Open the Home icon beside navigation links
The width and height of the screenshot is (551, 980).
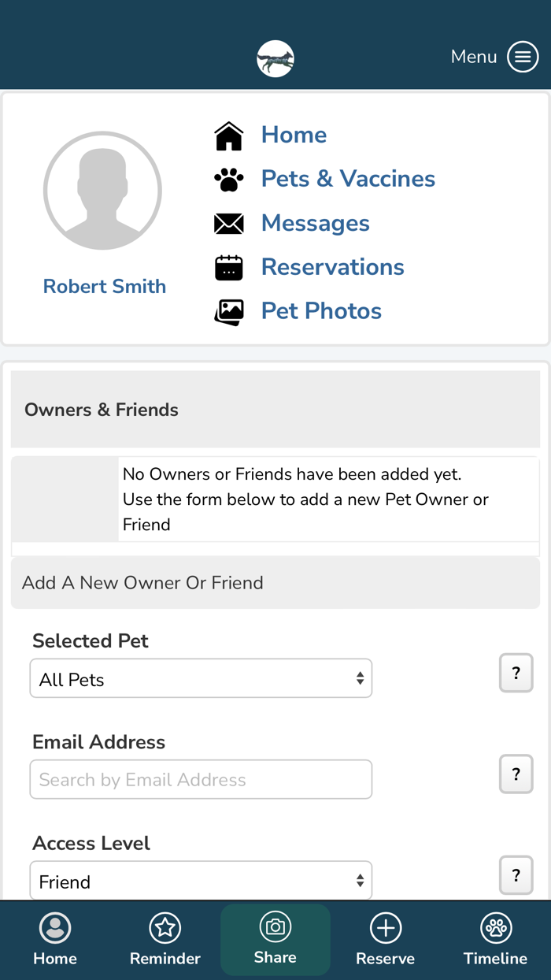228,135
